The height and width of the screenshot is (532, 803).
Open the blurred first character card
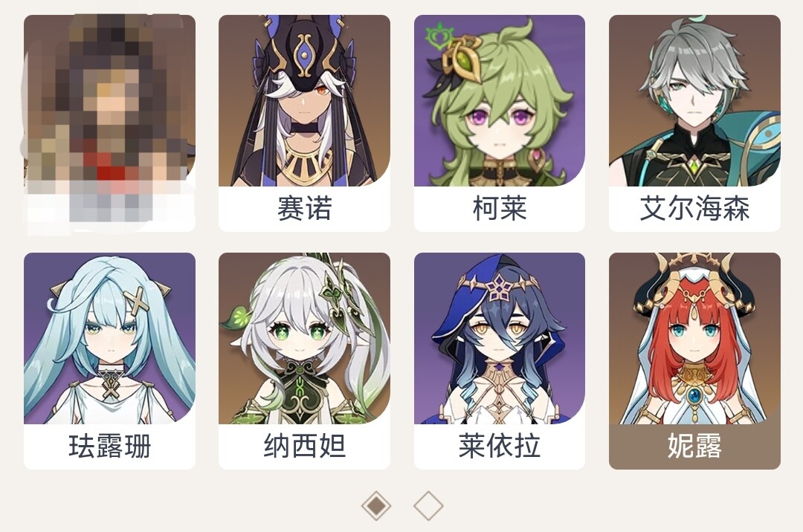click(109, 123)
